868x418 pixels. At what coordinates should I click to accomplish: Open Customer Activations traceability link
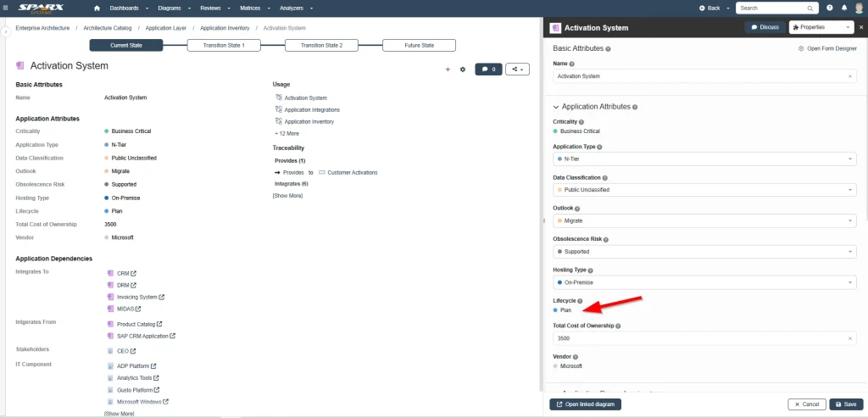352,173
